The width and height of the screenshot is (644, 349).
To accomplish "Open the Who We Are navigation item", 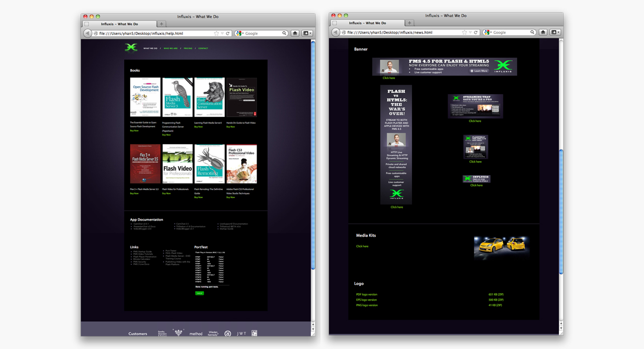I will click(x=171, y=48).
